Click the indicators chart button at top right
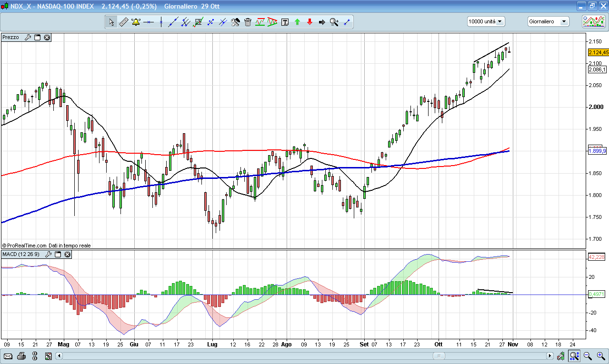 [x=594, y=21]
